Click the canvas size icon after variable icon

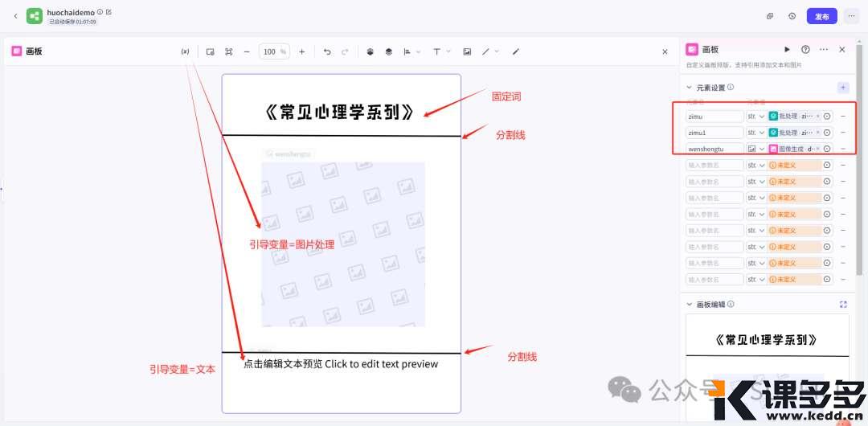211,51
